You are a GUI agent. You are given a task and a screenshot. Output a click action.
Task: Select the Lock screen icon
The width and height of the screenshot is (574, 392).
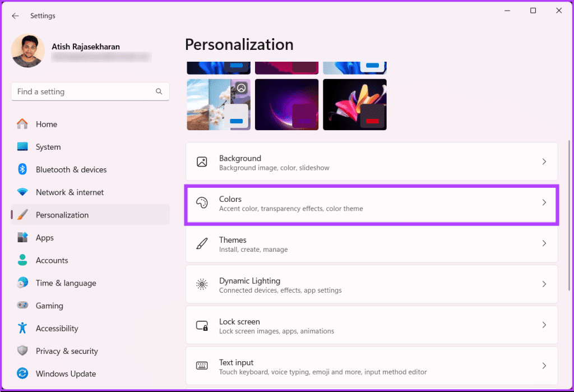(201, 326)
